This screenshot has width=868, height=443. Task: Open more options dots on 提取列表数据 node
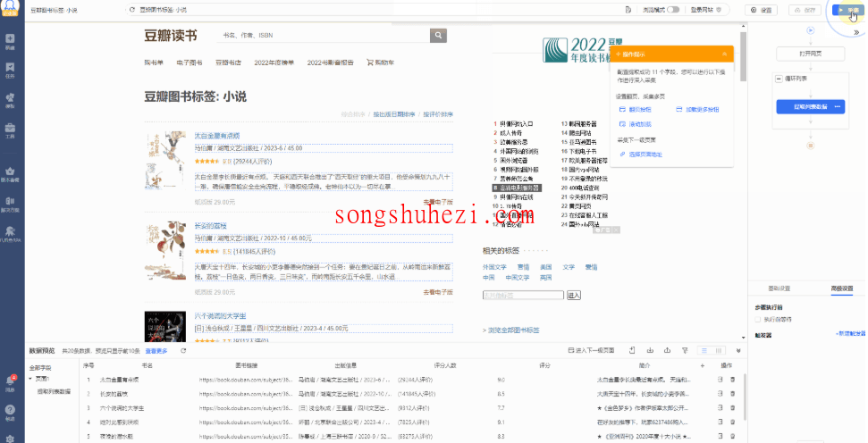[837, 107]
